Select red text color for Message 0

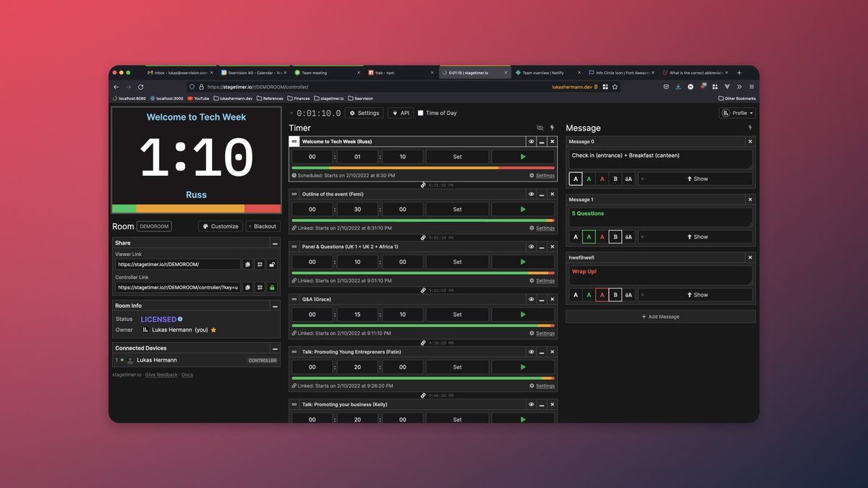[x=602, y=179]
